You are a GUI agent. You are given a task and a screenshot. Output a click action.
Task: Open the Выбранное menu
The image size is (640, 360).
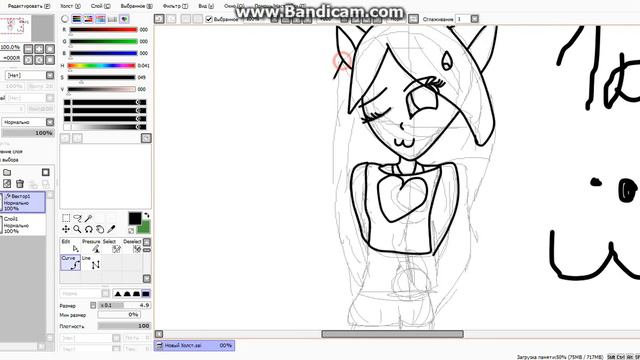(x=136, y=6)
